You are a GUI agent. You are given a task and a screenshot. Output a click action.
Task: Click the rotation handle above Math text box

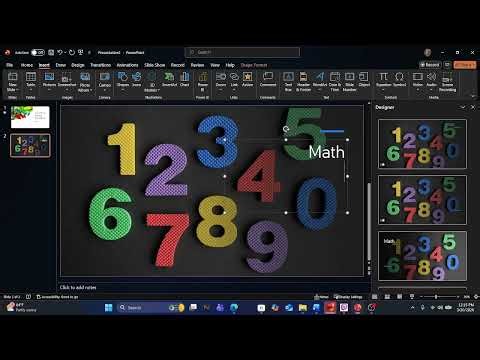(286, 129)
